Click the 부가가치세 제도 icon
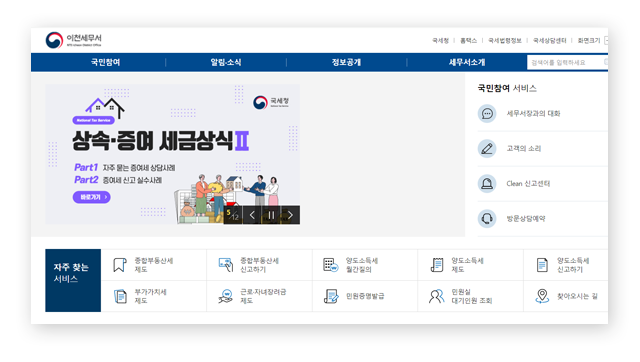640x362 pixels. [x=120, y=296]
